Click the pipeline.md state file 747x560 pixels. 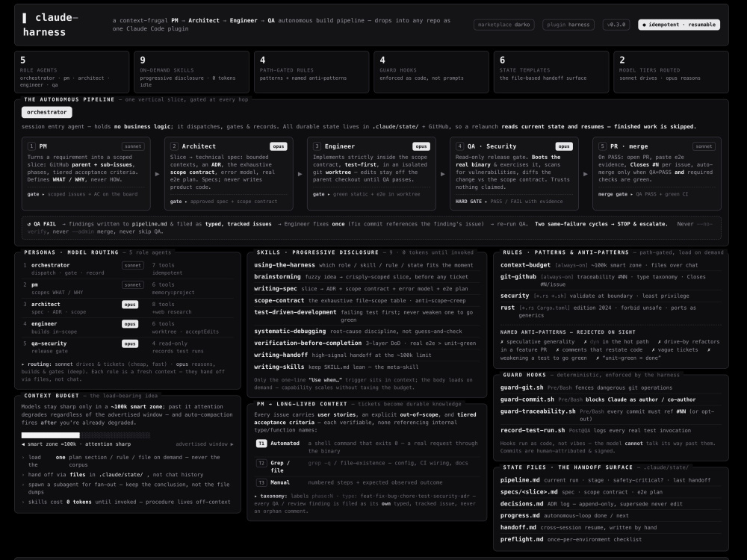pyautogui.click(x=520, y=480)
